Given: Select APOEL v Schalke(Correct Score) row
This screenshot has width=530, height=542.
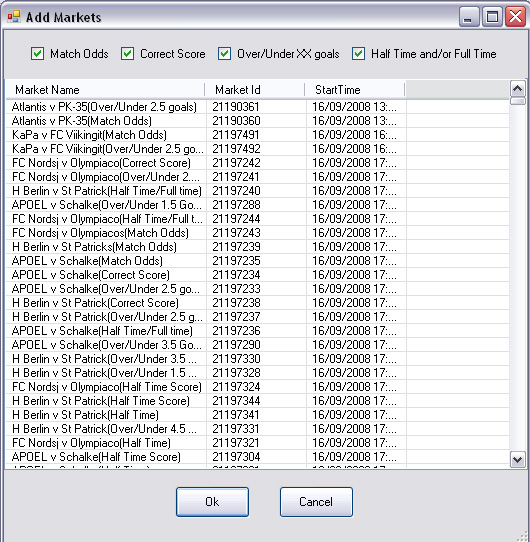Looking at the screenshot, I should coord(258,275).
